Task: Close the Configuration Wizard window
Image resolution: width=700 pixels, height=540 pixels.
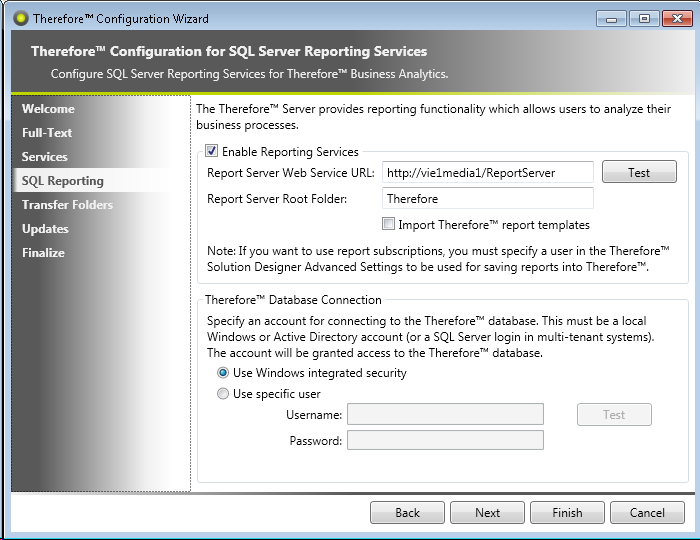Action: click(x=677, y=19)
